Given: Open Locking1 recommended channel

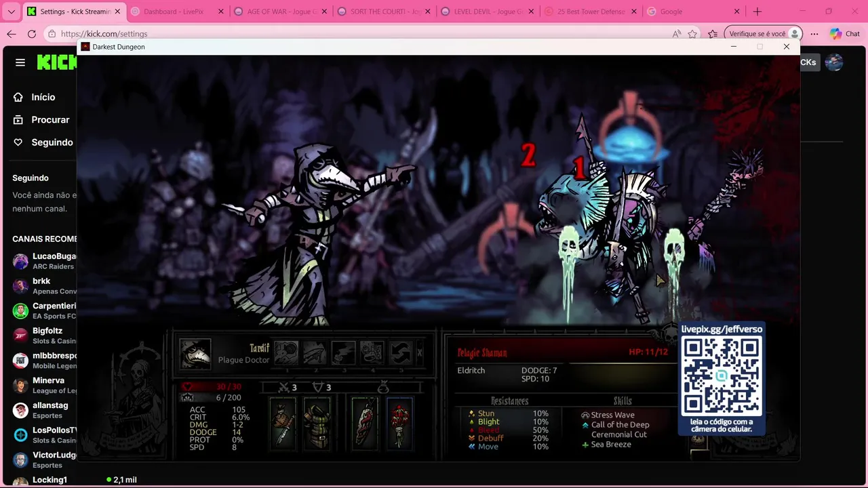Looking at the screenshot, I should tap(44, 480).
